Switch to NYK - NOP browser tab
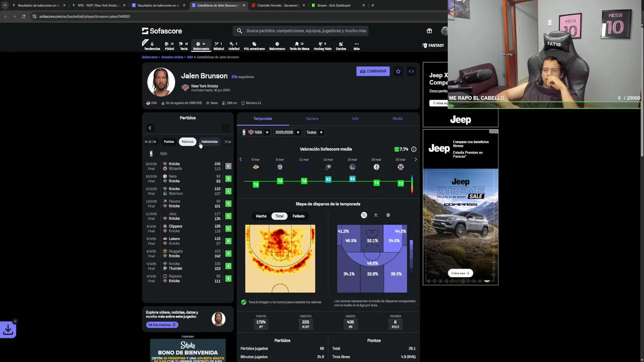The width and height of the screenshot is (644, 362). [99, 5]
